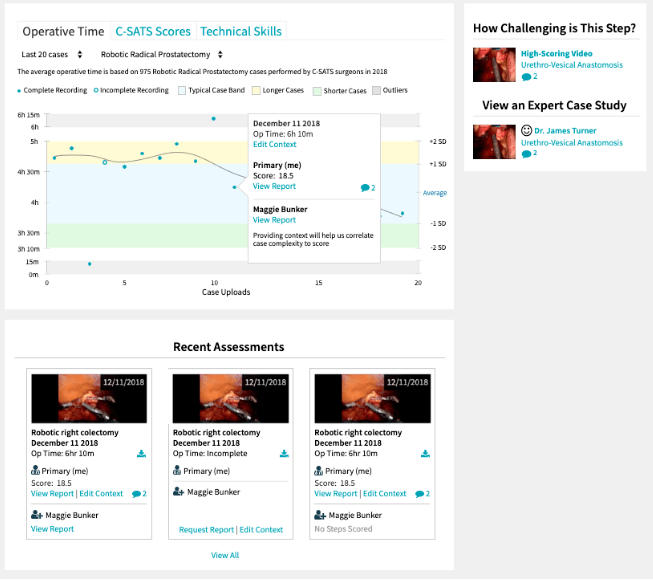Expand the Robotic Radical Prostatectomy procedure dropdown

point(162,54)
